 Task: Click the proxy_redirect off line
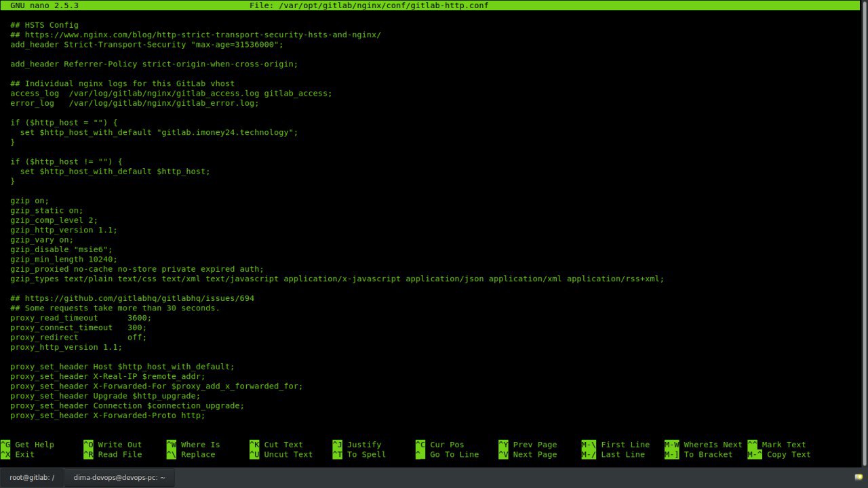tap(79, 338)
